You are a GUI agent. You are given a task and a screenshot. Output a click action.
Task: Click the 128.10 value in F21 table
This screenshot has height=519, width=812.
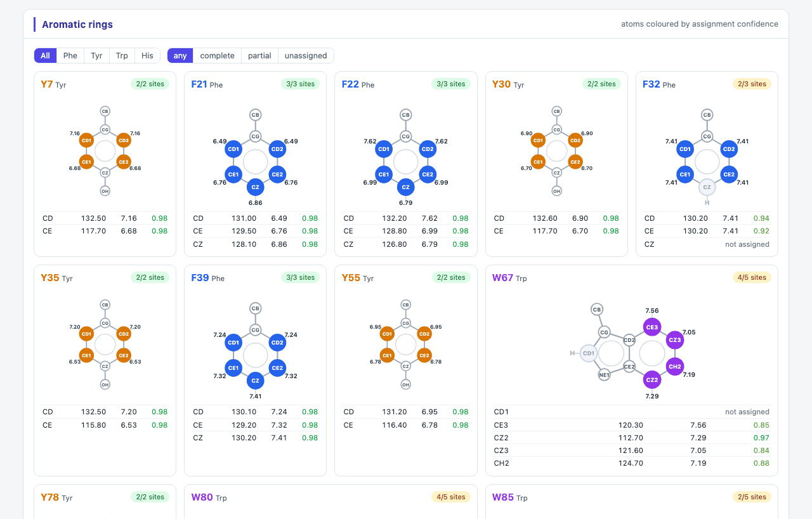pos(244,244)
